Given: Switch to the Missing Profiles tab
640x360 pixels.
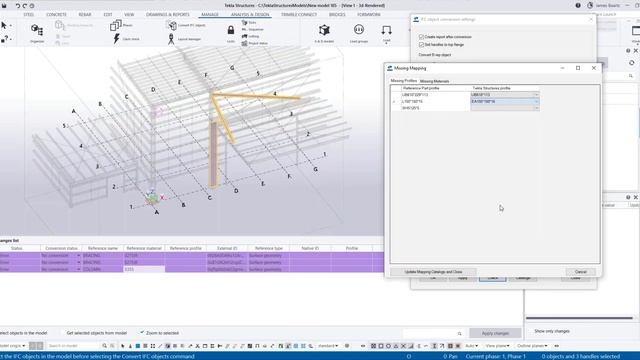Looking at the screenshot, I should coord(403,81).
